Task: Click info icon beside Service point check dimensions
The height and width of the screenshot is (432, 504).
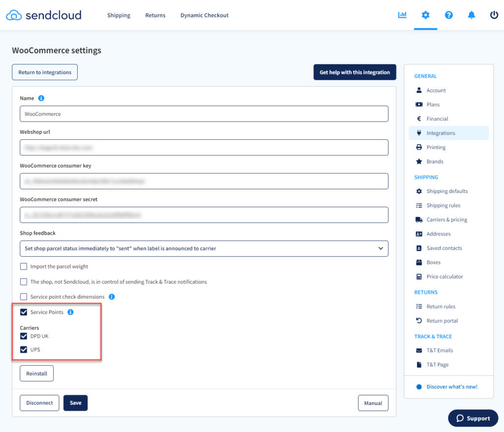Action: [112, 297]
